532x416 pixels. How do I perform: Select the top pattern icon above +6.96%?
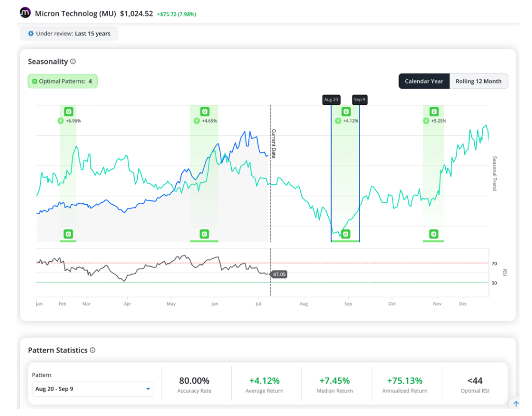(69, 112)
